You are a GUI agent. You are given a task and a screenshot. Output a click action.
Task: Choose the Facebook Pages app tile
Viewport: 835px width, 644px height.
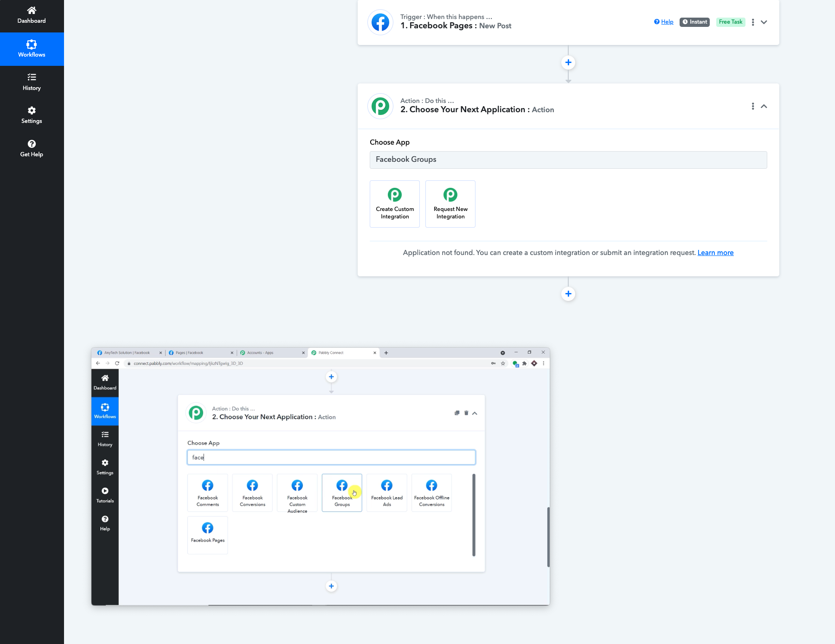[207, 535]
